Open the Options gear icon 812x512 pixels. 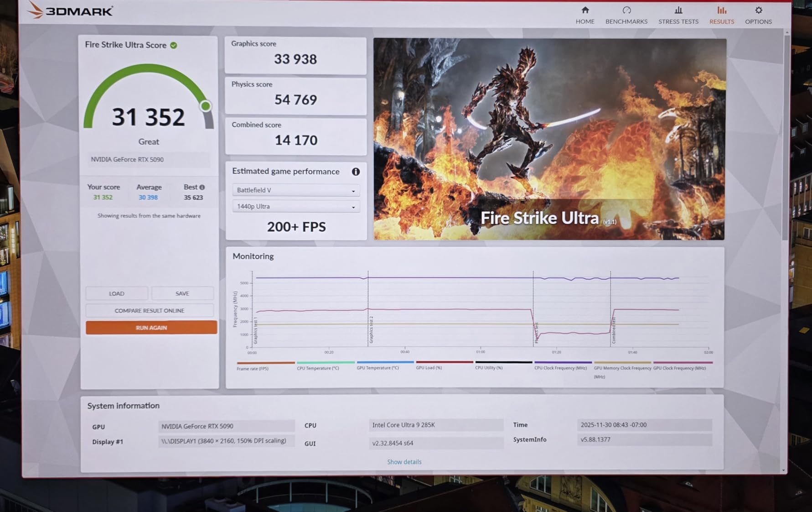759,10
